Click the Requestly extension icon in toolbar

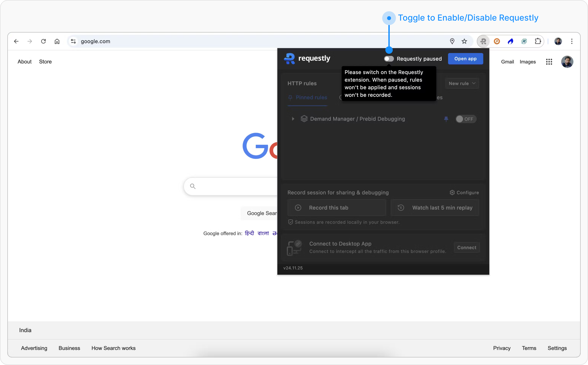point(483,41)
